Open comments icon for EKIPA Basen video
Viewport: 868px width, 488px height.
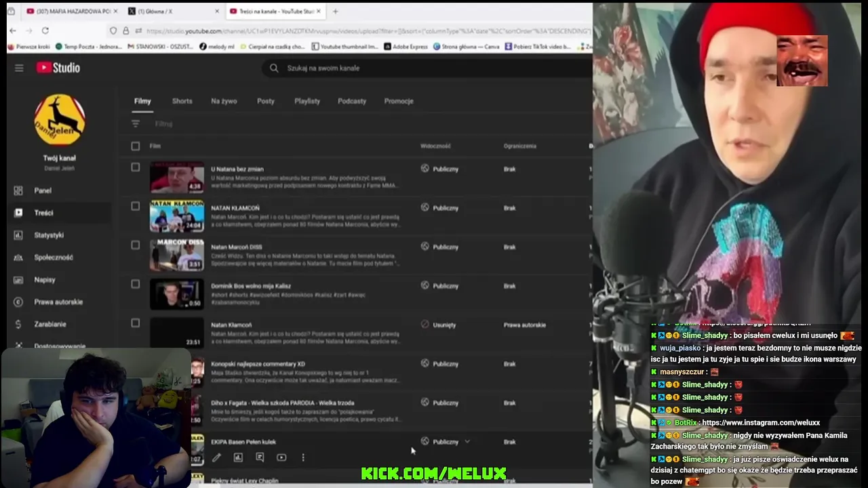point(260,457)
